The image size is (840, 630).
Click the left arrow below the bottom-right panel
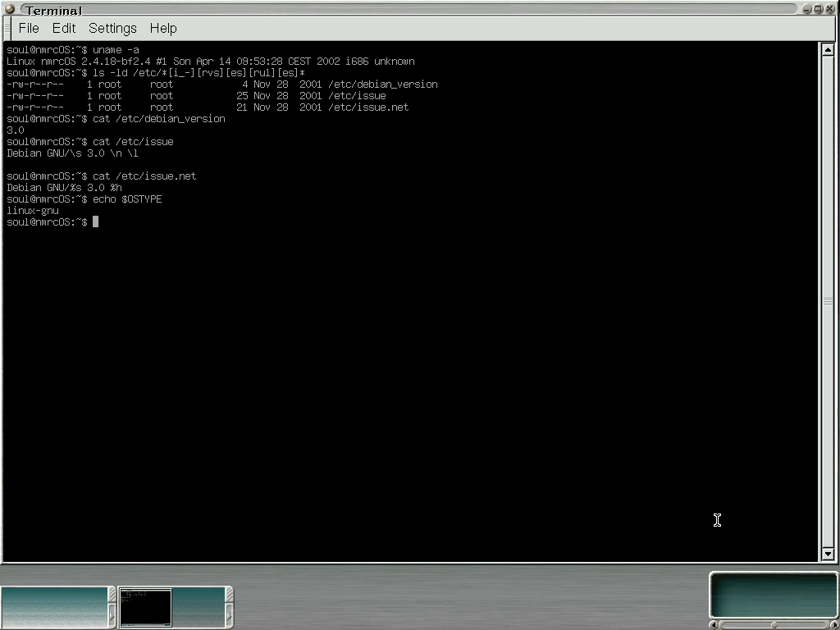click(x=714, y=624)
